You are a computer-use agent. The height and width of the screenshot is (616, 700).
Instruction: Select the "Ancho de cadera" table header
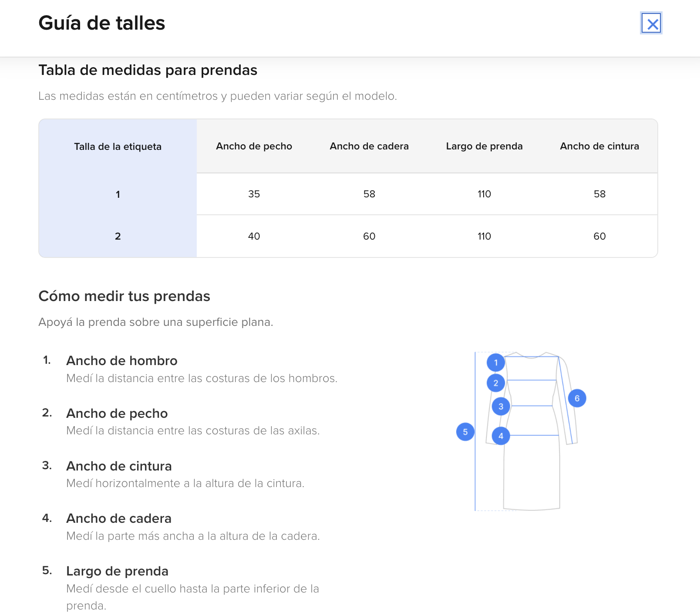pos(369,146)
